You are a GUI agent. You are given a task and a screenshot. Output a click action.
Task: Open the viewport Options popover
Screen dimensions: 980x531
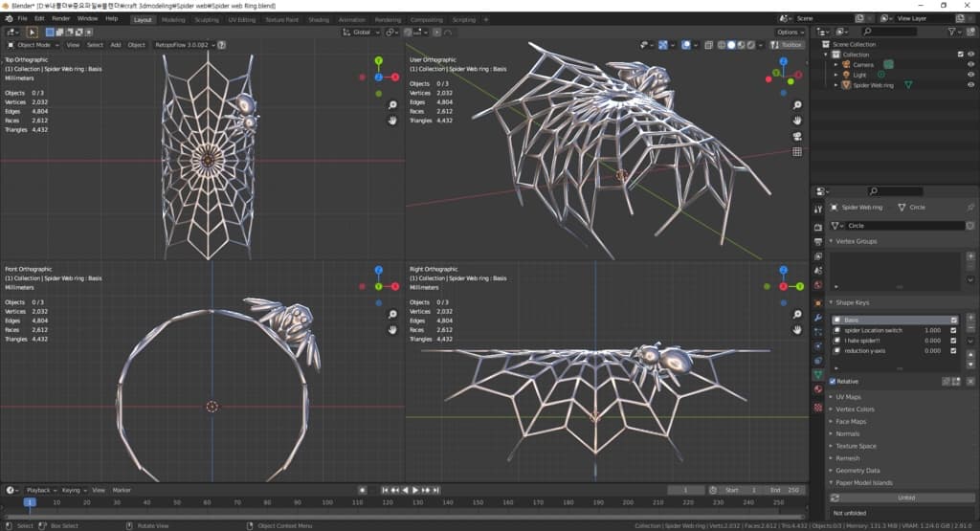click(791, 32)
